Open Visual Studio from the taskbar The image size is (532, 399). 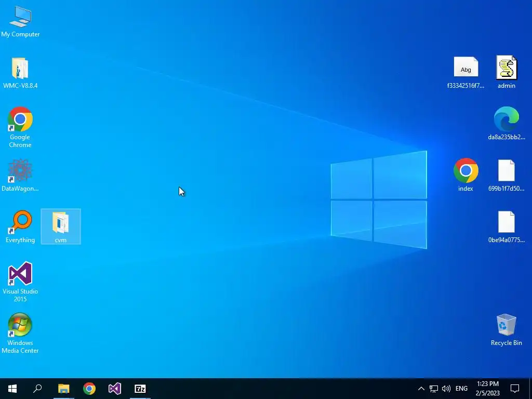point(115,389)
